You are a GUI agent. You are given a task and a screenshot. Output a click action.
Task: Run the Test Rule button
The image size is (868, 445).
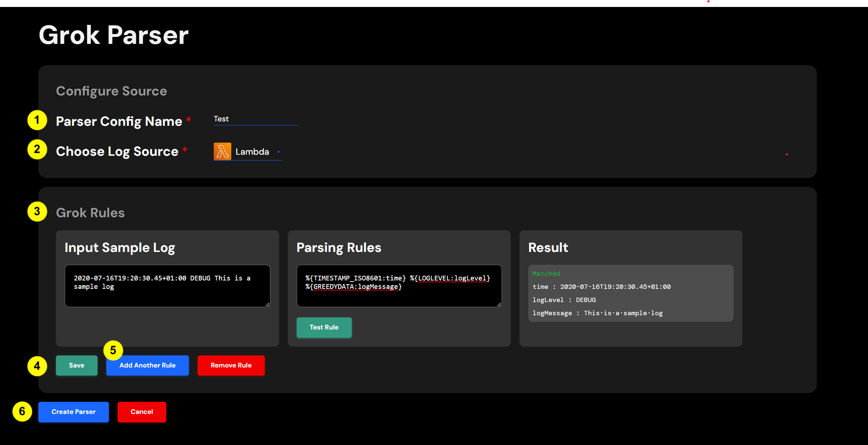[324, 327]
